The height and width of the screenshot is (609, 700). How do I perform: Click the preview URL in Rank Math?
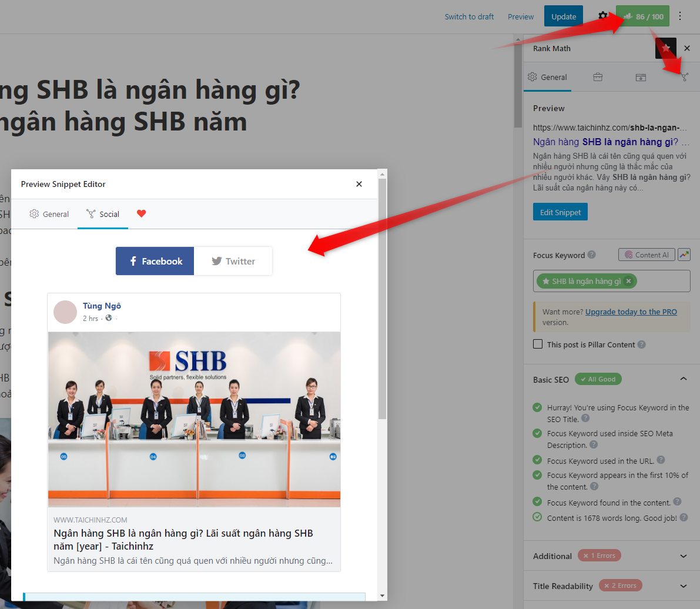point(610,128)
